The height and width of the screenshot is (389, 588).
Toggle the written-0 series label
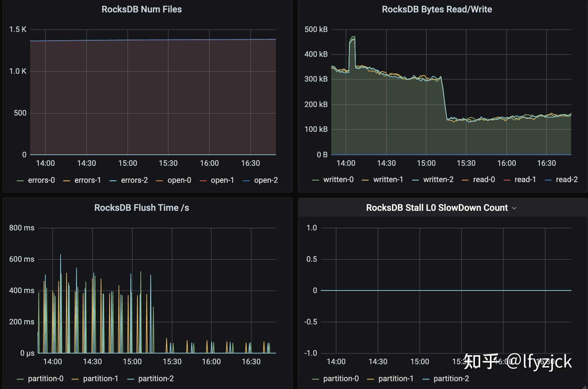click(x=338, y=179)
